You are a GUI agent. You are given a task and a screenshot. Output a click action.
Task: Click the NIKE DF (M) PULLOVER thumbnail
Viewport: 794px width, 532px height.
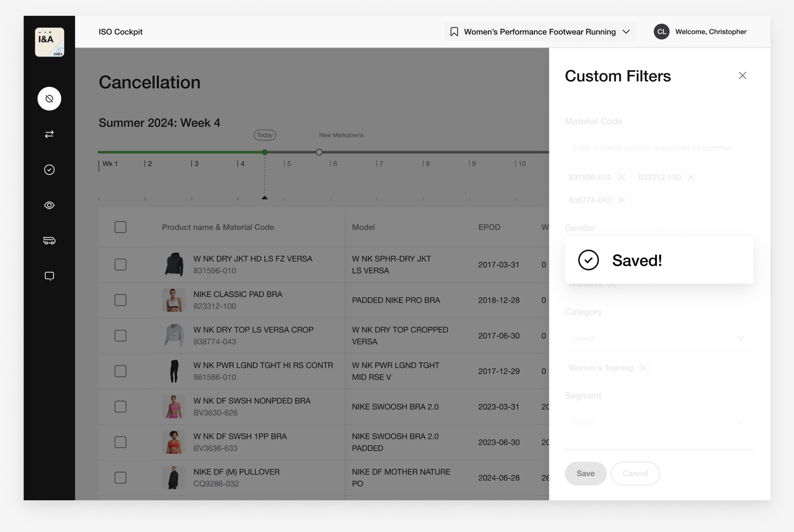pyautogui.click(x=174, y=477)
